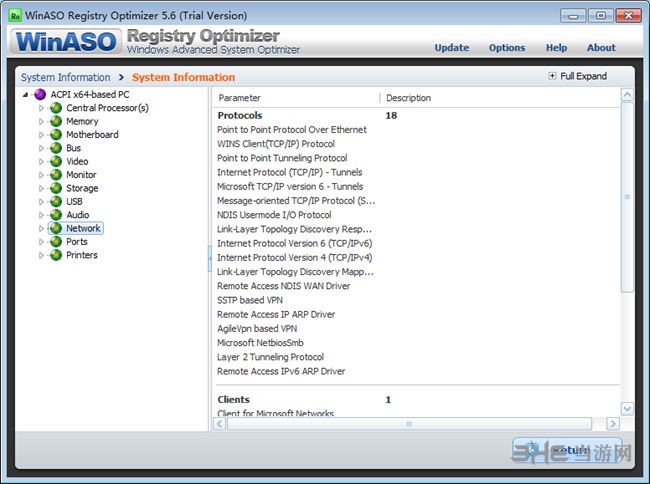The width and height of the screenshot is (650, 484).
Task: Click the System Information breadcrumb link
Action: (65, 77)
